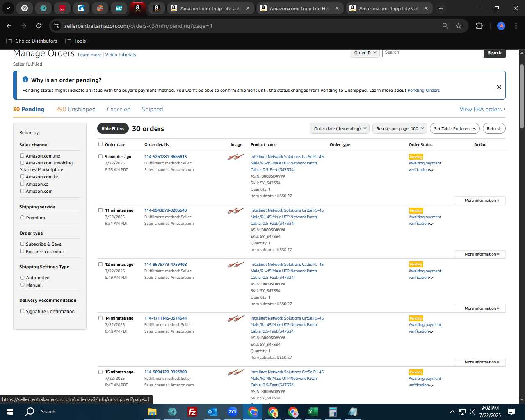Check the Signature Confirmation filter
This screenshot has height=420, width=525.
[x=22, y=311]
